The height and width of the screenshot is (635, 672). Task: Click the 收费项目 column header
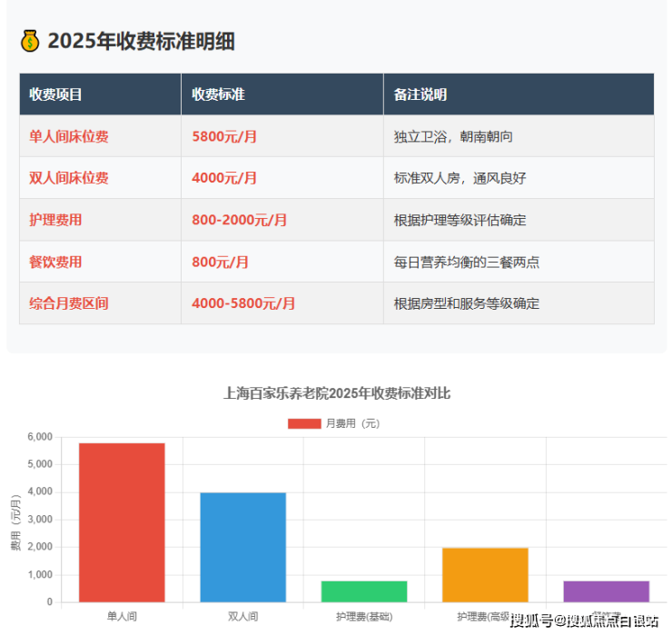pyautogui.click(x=55, y=94)
